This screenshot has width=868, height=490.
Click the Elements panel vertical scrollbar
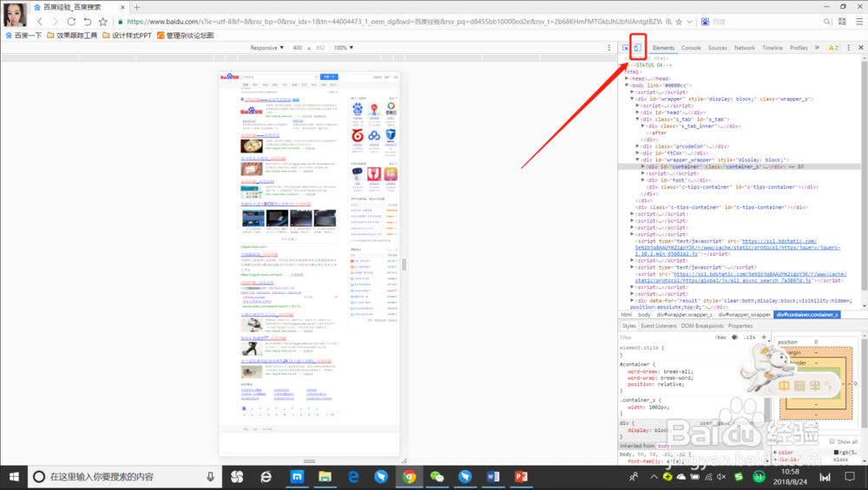(864, 182)
